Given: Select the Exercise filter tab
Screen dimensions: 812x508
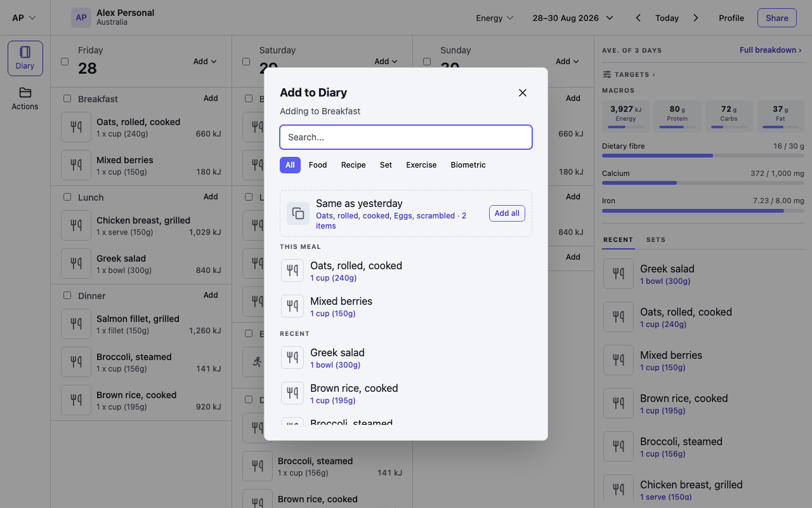Looking at the screenshot, I should pyautogui.click(x=421, y=165).
